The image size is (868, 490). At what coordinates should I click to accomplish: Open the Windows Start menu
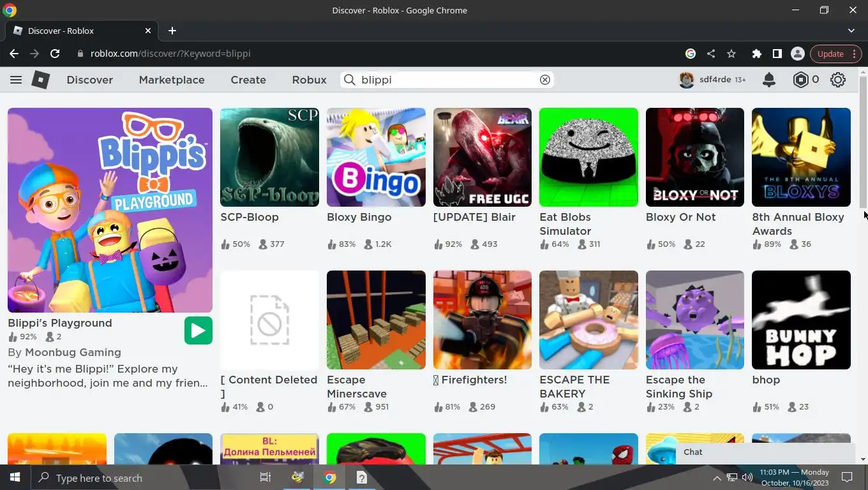(15, 477)
